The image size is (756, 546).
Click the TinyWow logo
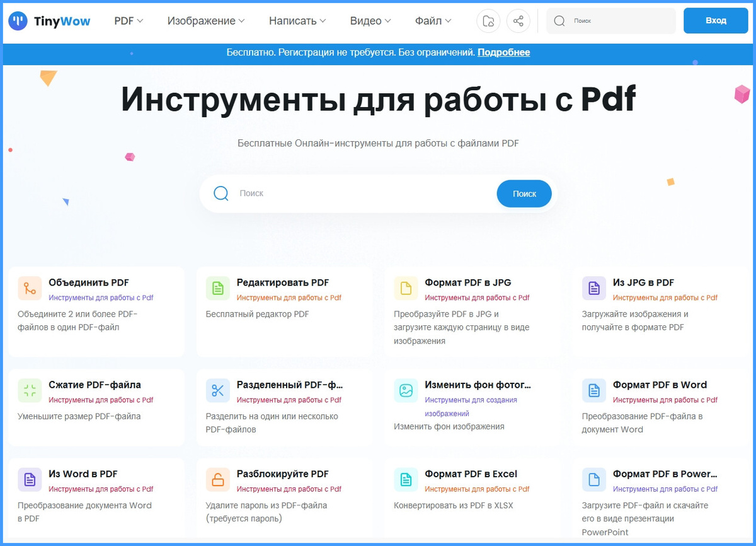(x=49, y=21)
